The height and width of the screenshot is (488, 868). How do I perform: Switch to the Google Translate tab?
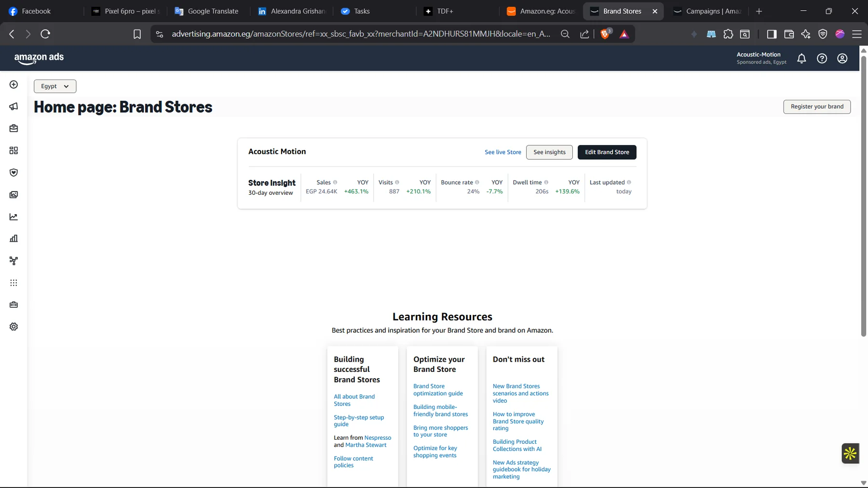[206, 11]
